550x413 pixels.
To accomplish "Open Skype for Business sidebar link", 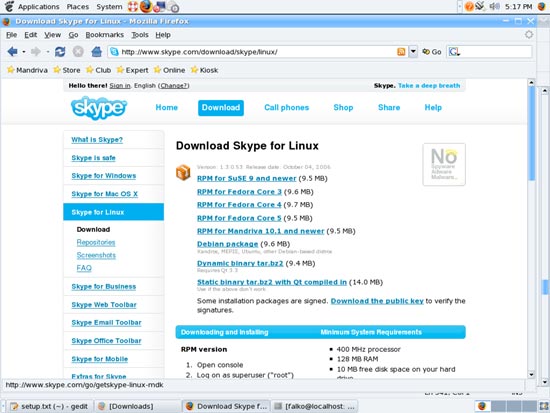I will [x=103, y=286].
